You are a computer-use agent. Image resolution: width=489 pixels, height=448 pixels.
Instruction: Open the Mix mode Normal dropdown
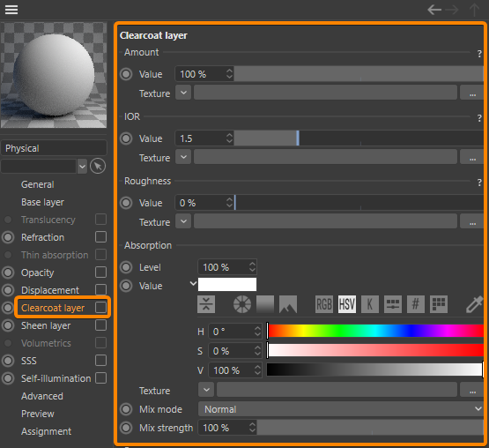click(341, 409)
